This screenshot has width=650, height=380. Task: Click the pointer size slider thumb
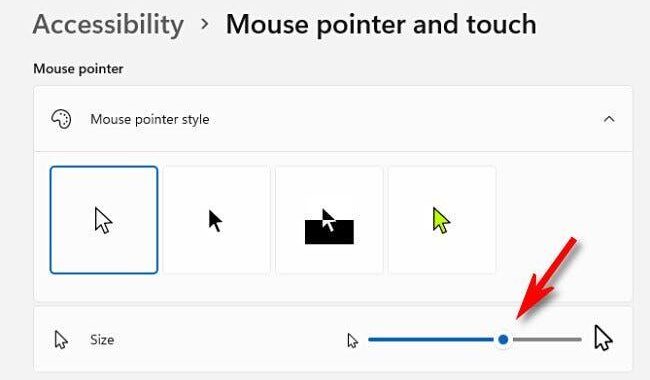coord(503,340)
